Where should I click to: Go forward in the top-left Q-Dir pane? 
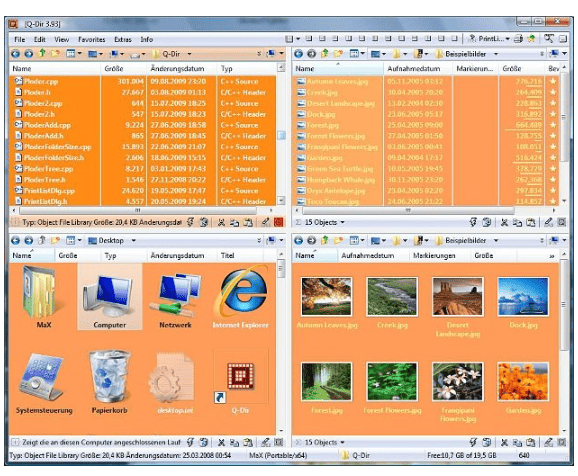click(x=28, y=54)
